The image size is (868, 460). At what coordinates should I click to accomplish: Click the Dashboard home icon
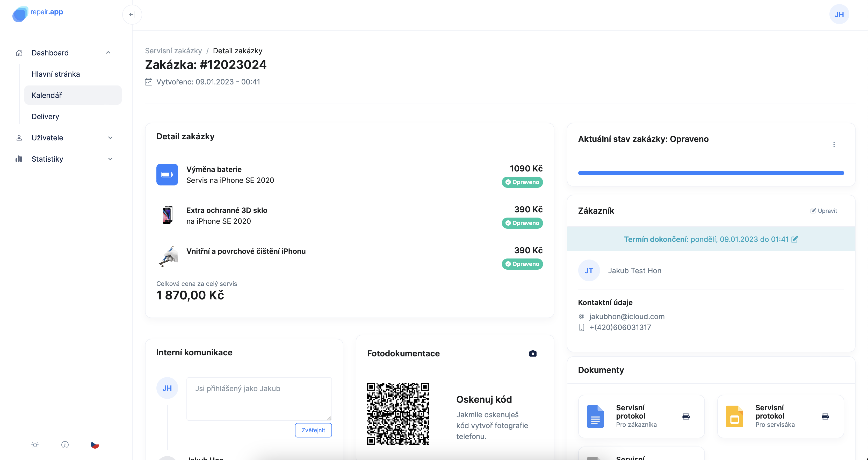coord(19,53)
